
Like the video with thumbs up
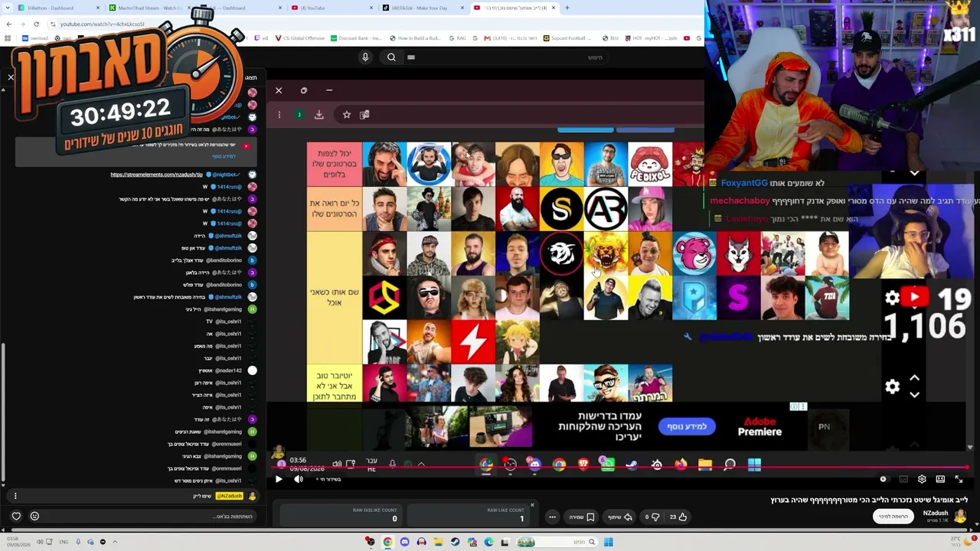point(678,517)
